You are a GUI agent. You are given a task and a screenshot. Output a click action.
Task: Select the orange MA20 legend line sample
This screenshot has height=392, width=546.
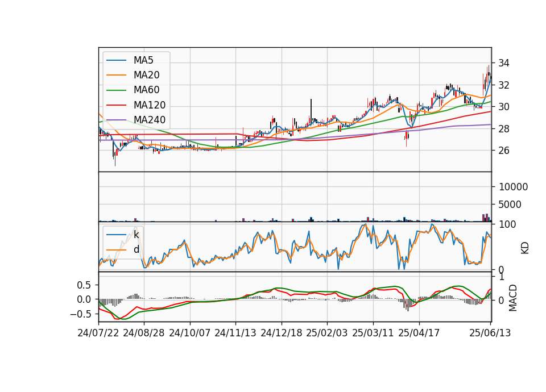tap(116, 75)
